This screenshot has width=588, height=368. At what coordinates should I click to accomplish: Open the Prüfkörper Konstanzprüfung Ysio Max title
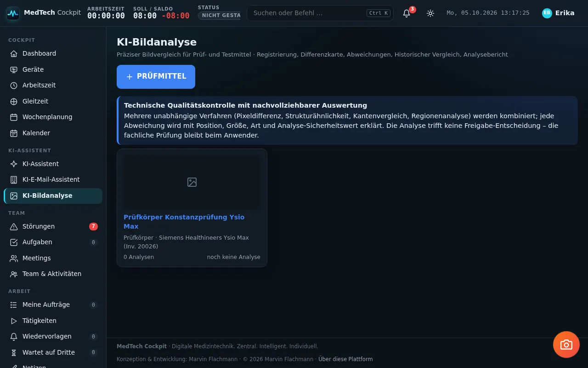[x=184, y=222]
